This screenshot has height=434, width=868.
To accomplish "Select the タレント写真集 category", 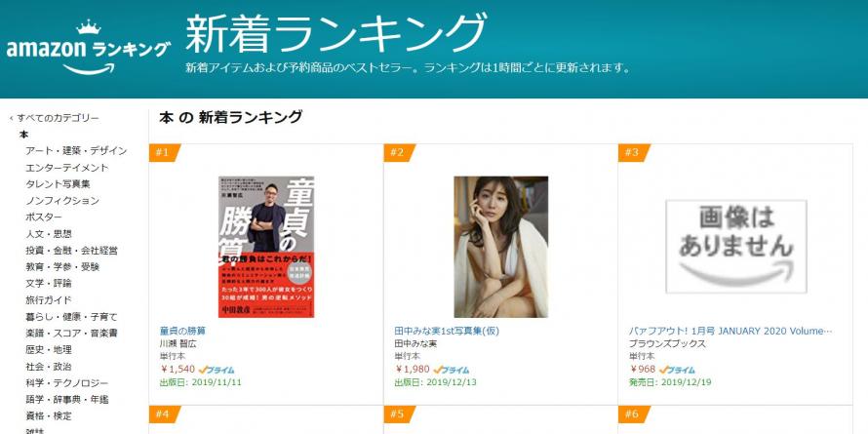I will point(58,184).
